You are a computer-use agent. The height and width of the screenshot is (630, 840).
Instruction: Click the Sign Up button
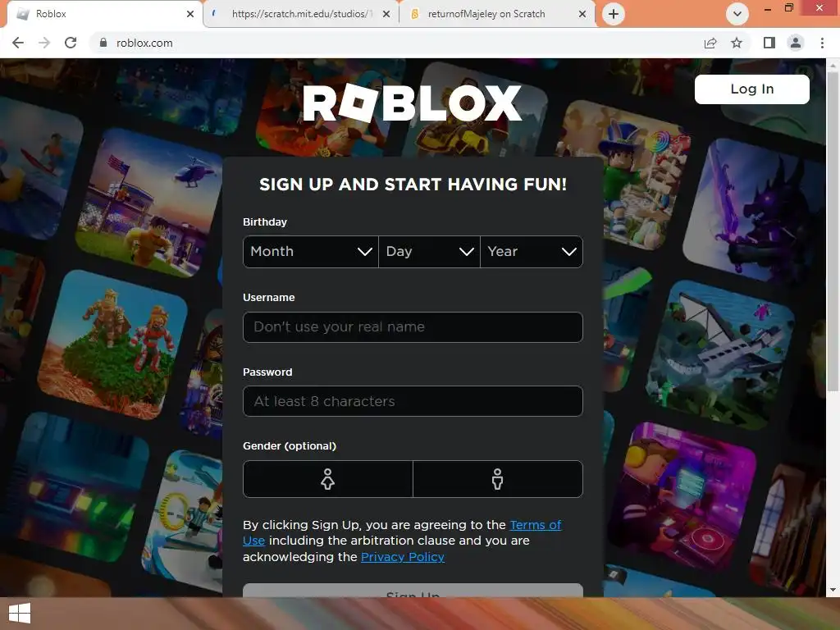[413, 591]
